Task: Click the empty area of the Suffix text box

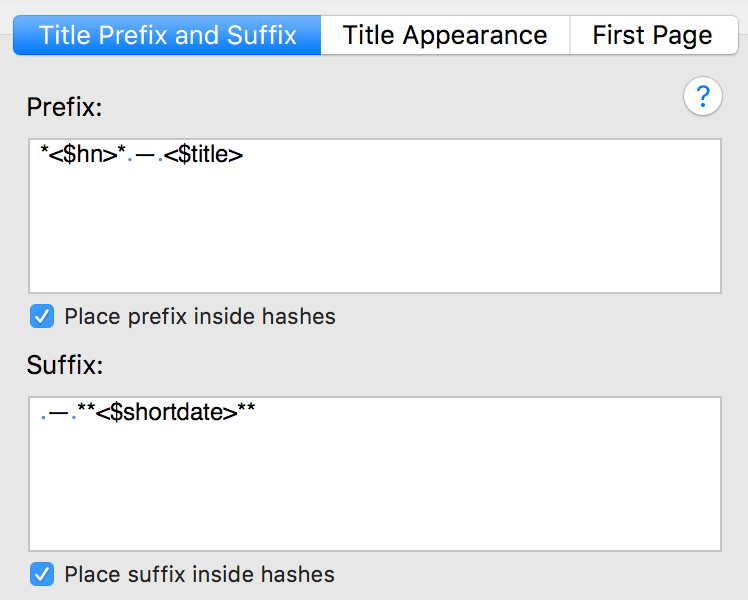Action: click(x=375, y=486)
